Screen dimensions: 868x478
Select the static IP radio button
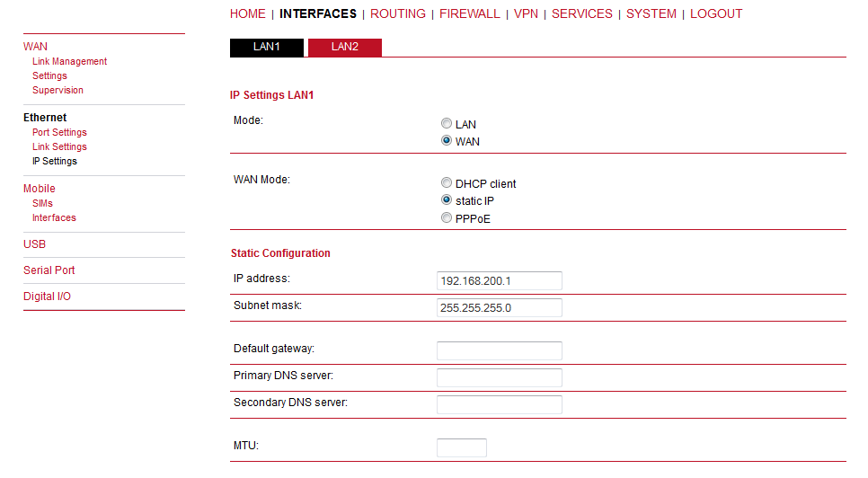tap(447, 199)
